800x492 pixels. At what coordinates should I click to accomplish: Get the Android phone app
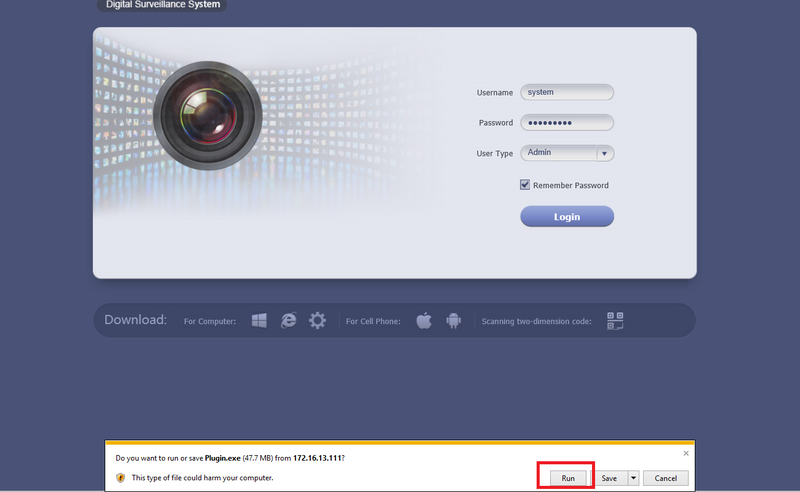click(x=454, y=321)
